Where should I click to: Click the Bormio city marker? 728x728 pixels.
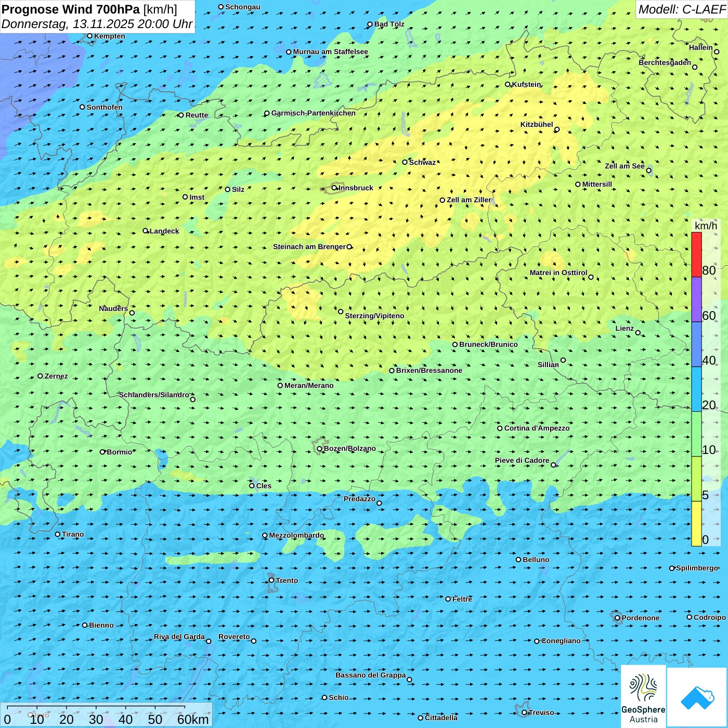pos(102,452)
